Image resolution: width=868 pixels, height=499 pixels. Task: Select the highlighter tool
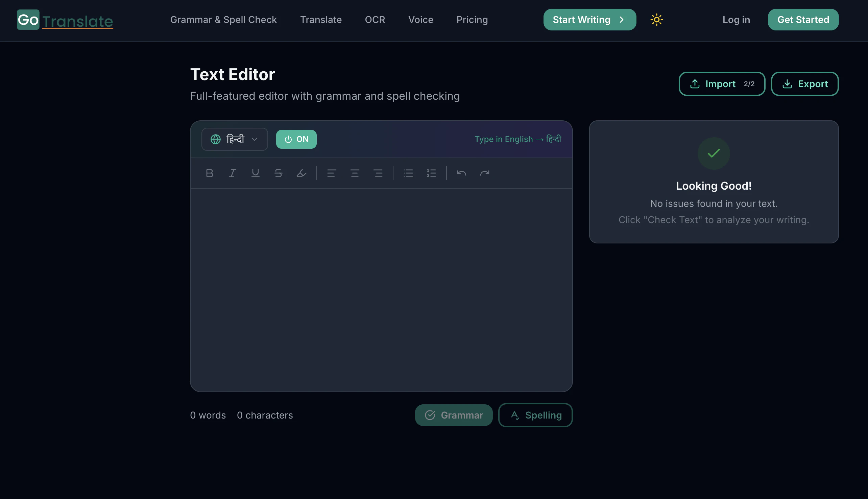(301, 173)
